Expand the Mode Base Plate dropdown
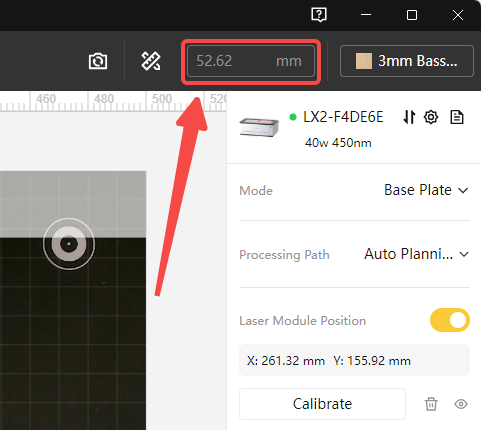This screenshot has width=481, height=430. [x=426, y=190]
